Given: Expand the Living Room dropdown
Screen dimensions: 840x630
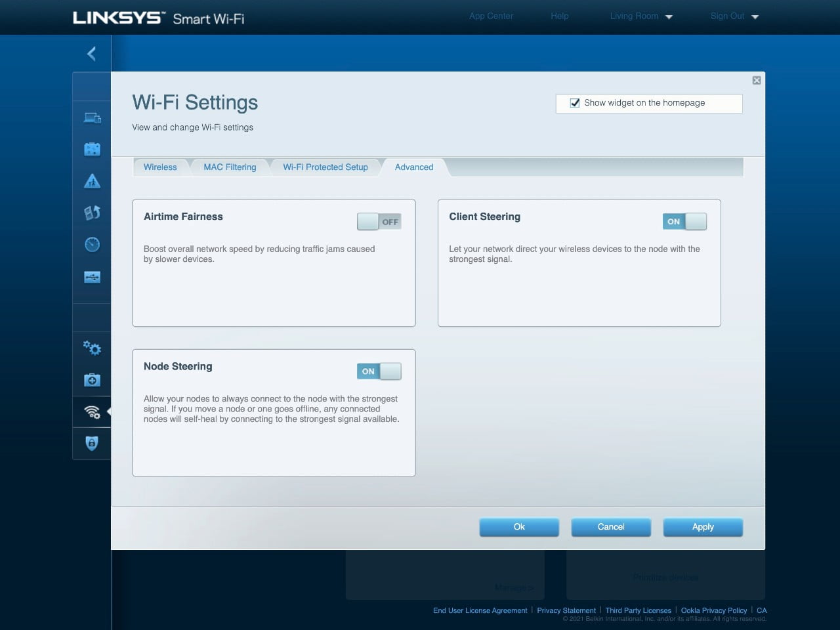Looking at the screenshot, I should click(x=640, y=16).
